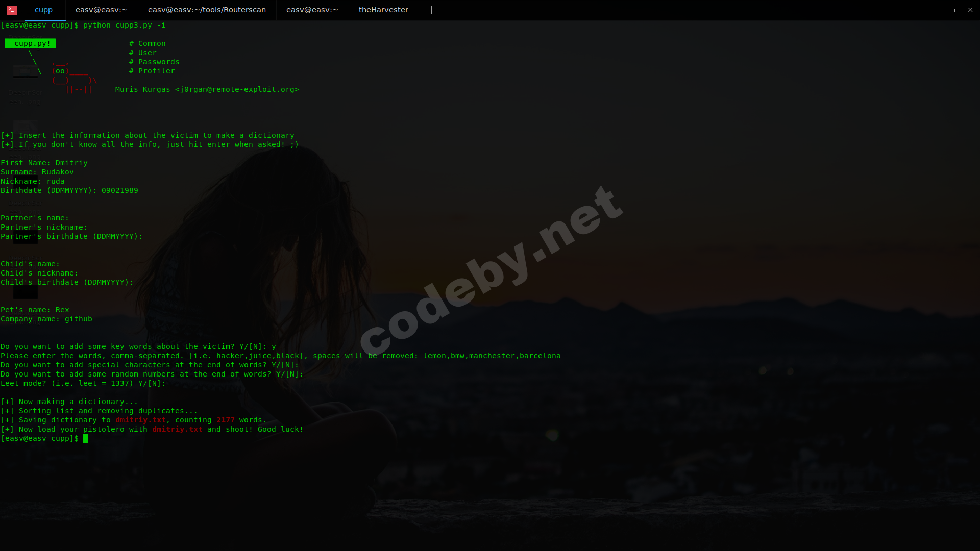Click the j0rgan@remote-exploit.org email address
This screenshot has width=980, height=551.
pos(237,89)
